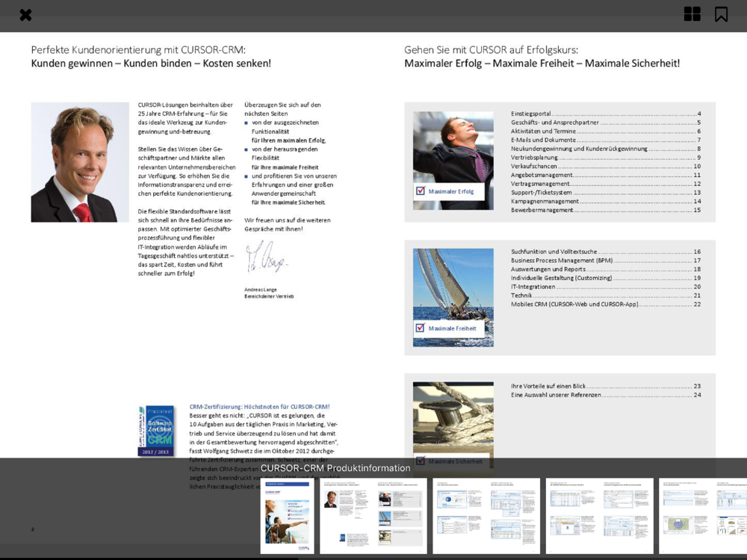Click the Mobiles CRM contents line
This screenshot has height=560, width=747.
(x=606, y=305)
